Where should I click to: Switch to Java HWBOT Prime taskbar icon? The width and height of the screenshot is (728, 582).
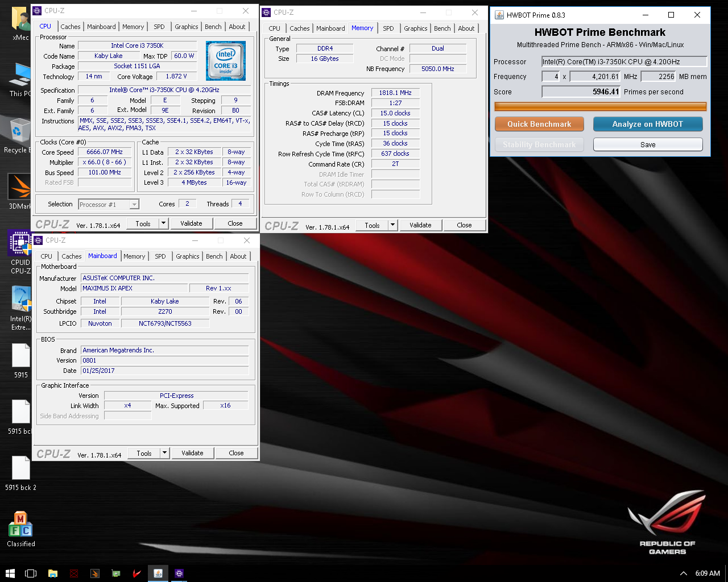pyautogui.click(x=158, y=573)
